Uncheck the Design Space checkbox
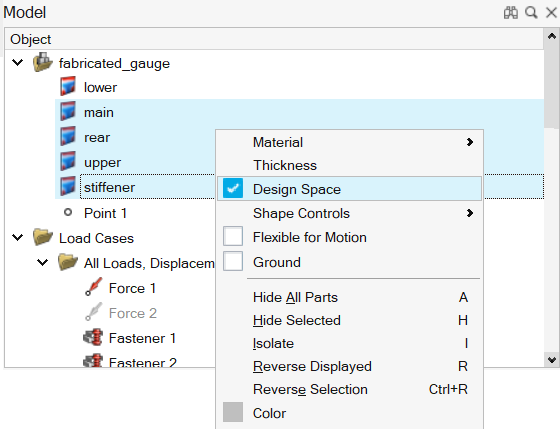 233,188
